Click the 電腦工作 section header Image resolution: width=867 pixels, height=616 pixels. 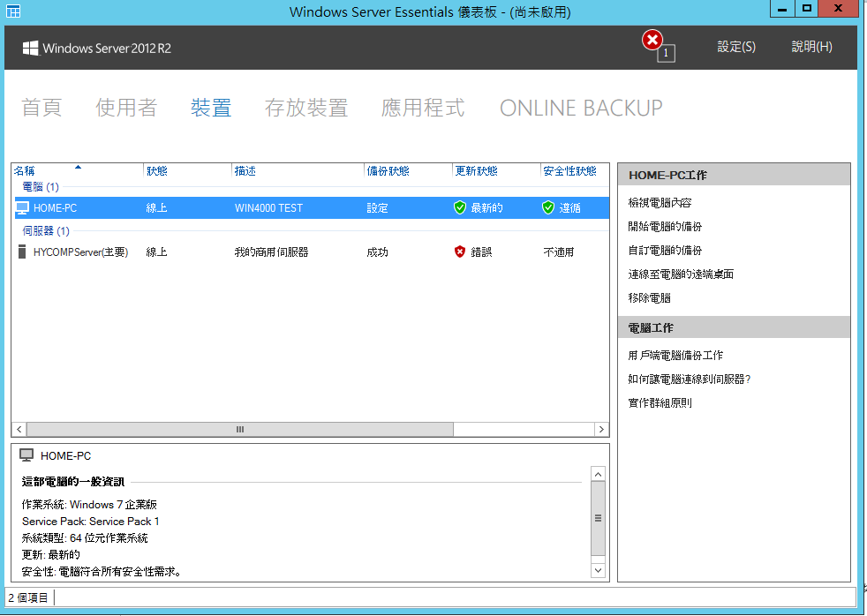[734, 327]
